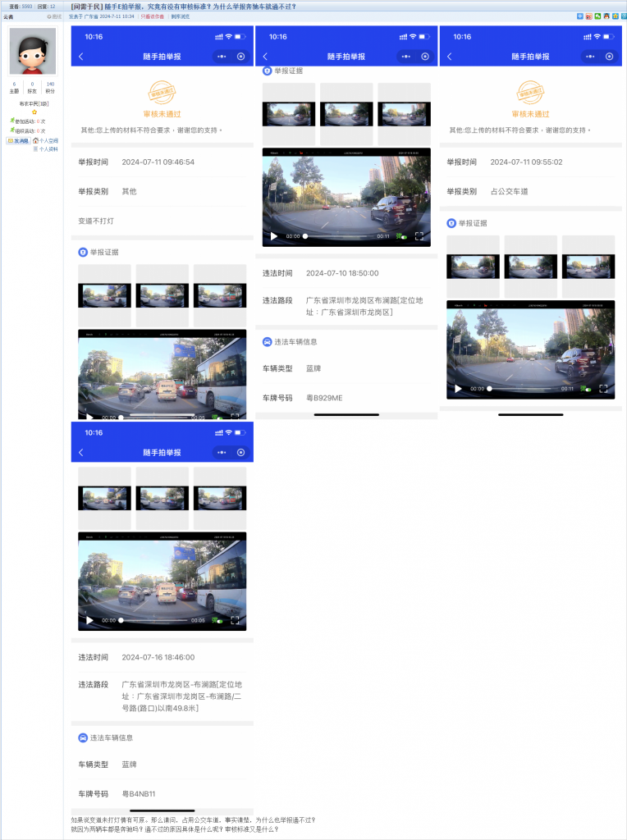The width and height of the screenshot is (627, 840).
Task: Click first evidence thumbnail in the first screenshot
Action: click(104, 295)
